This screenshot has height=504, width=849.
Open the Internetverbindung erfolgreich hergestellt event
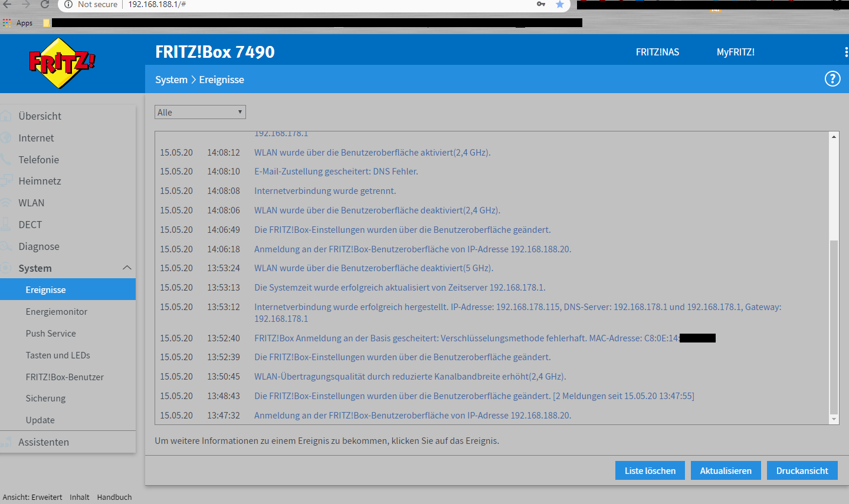point(517,312)
